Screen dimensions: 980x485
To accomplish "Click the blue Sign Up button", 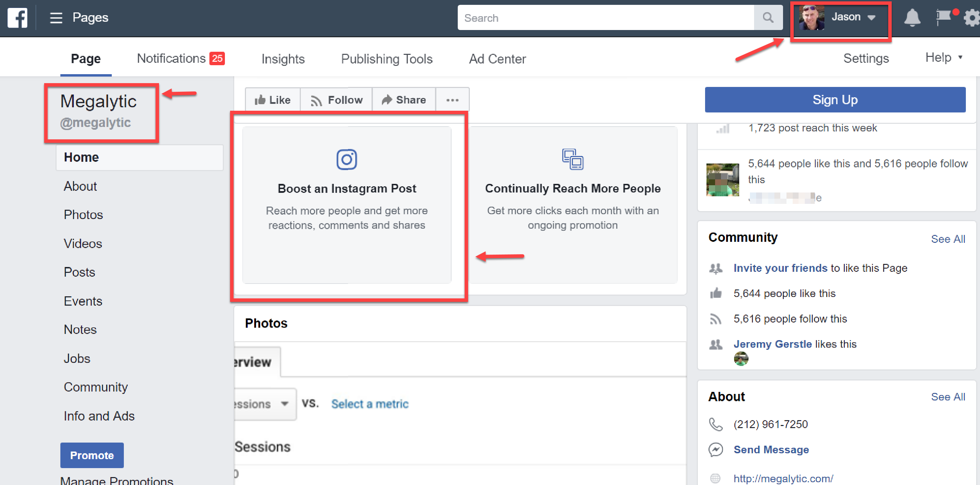I will pyautogui.click(x=835, y=100).
